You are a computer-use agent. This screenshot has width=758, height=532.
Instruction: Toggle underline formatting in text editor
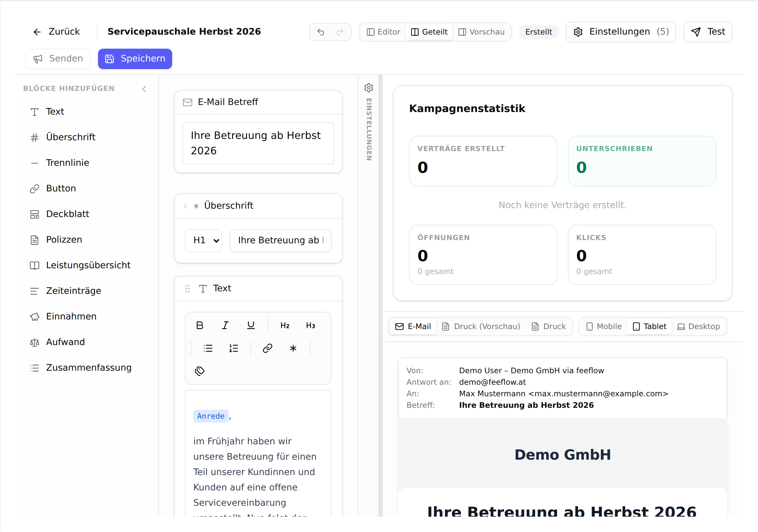[x=251, y=325]
